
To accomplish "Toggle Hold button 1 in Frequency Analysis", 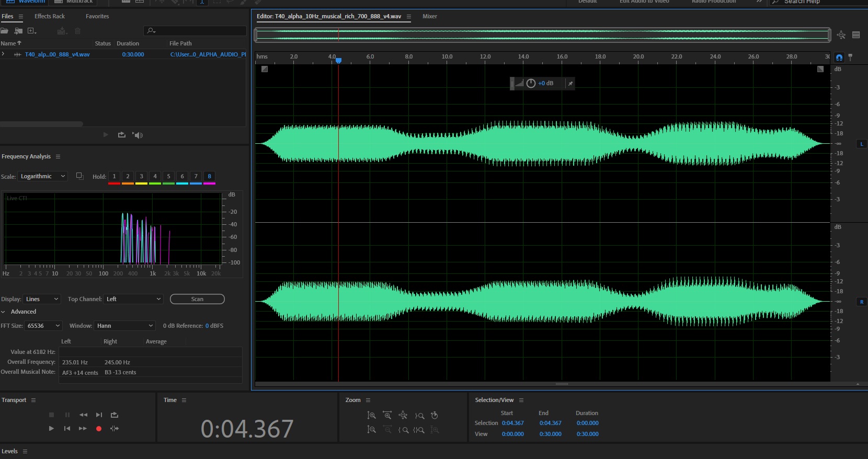I will 114,176.
